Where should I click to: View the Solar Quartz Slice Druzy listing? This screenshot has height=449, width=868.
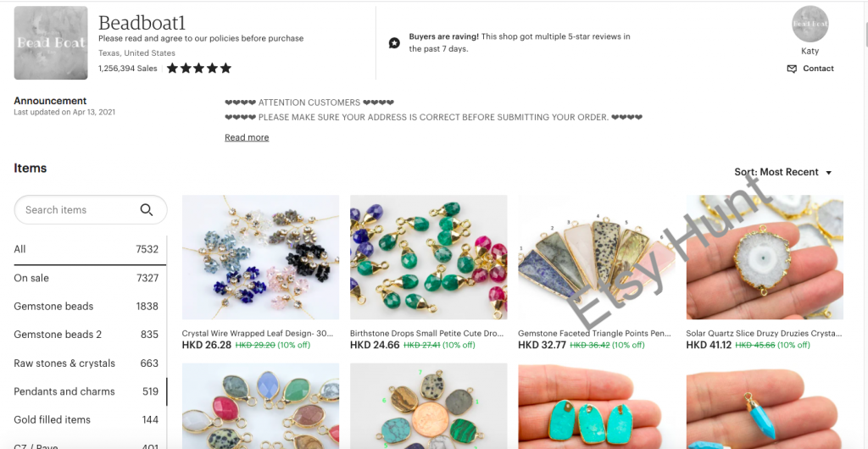(x=764, y=258)
